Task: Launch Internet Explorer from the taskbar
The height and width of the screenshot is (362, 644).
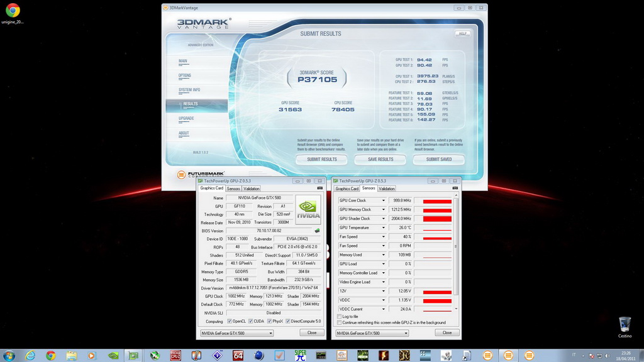Action: (x=30, y=356)
